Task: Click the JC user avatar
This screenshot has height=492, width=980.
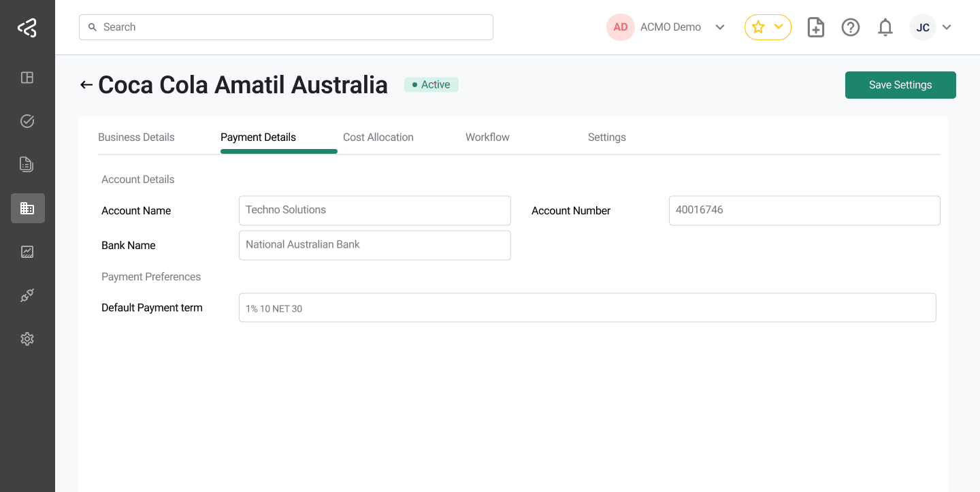Action: click(923, 27)
